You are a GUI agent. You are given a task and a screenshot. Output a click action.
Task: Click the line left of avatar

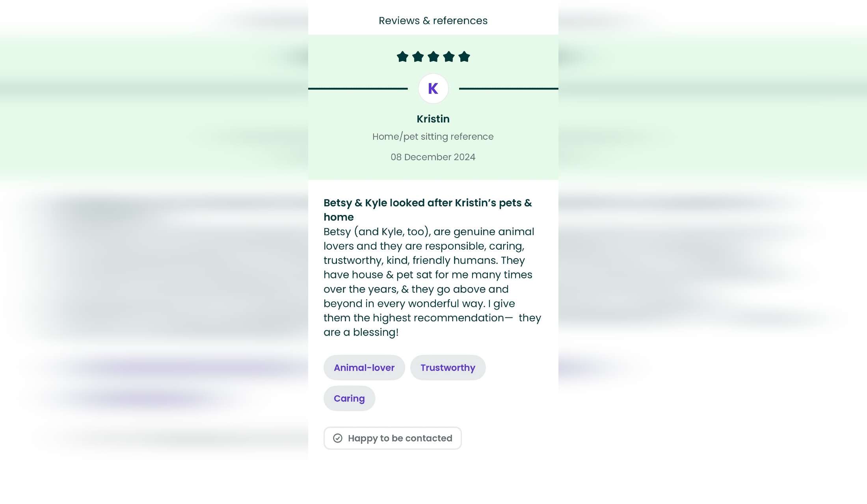tap(358, 89)
